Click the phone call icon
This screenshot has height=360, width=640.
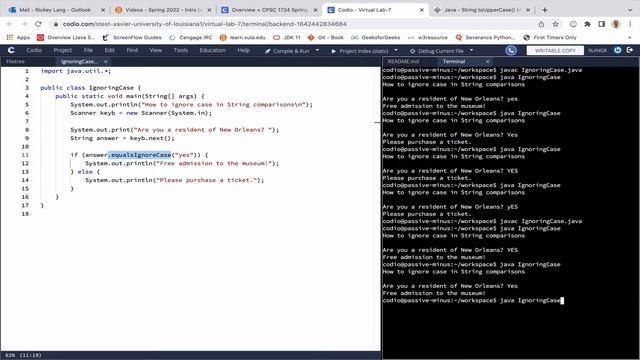pos(511,50)
